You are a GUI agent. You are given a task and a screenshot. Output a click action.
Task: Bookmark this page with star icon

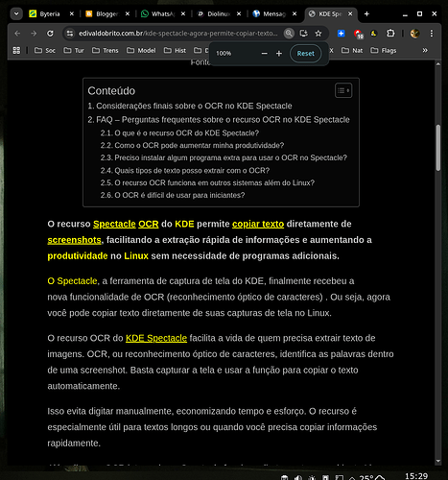click(x=318, y=34)
